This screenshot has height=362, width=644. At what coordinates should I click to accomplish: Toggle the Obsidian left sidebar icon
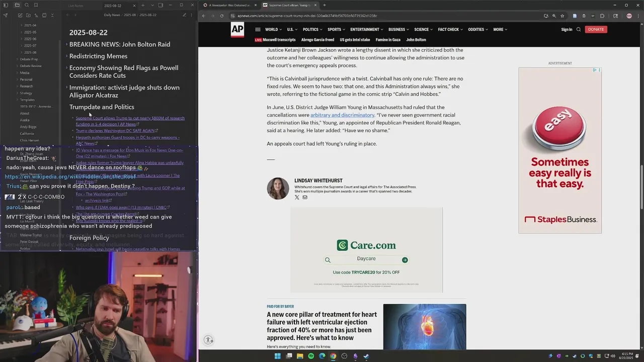pyautogui.click(x=6, y=5)
